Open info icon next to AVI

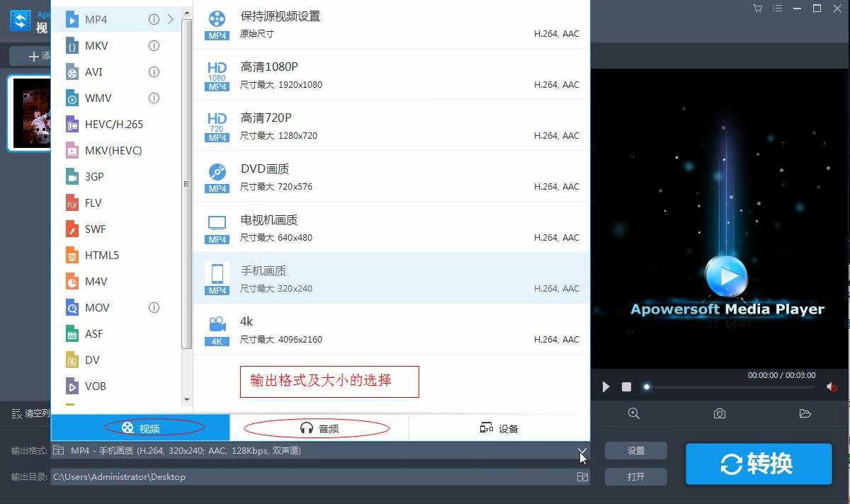(x=154, y=71)
